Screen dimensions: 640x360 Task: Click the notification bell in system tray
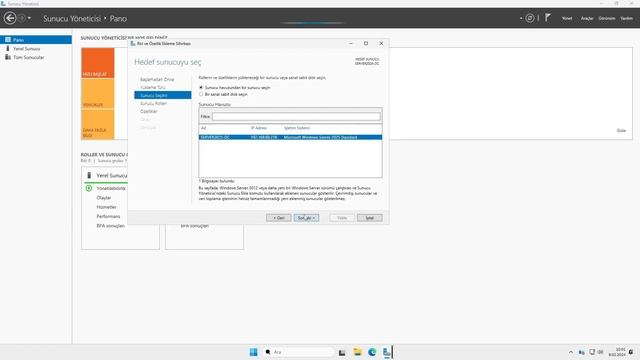(631, 352)
